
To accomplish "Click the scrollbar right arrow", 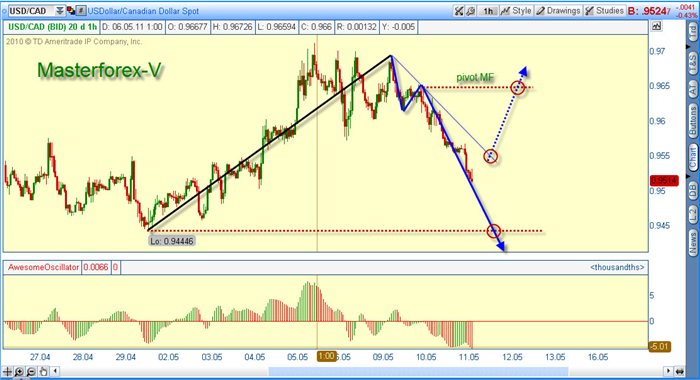I will tap(668, 371).
